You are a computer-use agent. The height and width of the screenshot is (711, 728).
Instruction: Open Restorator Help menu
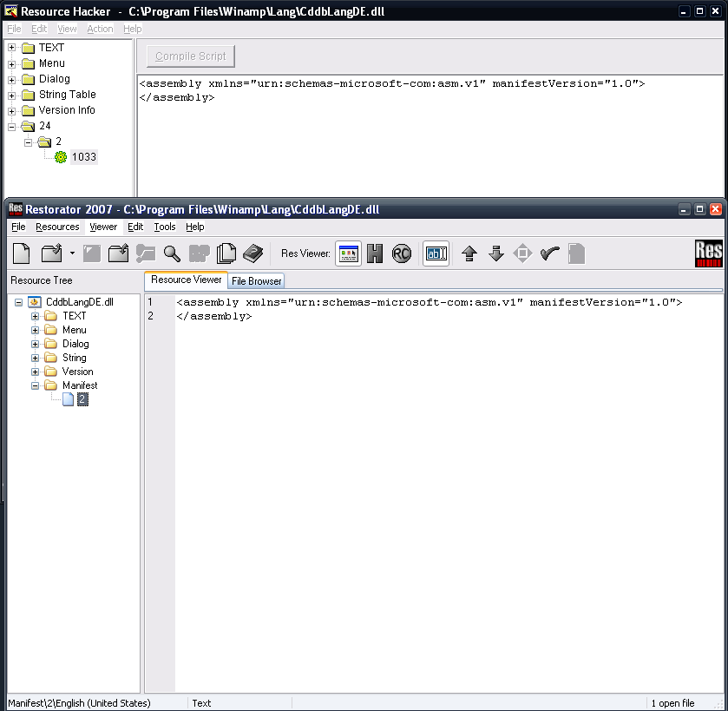coord(195,227)
